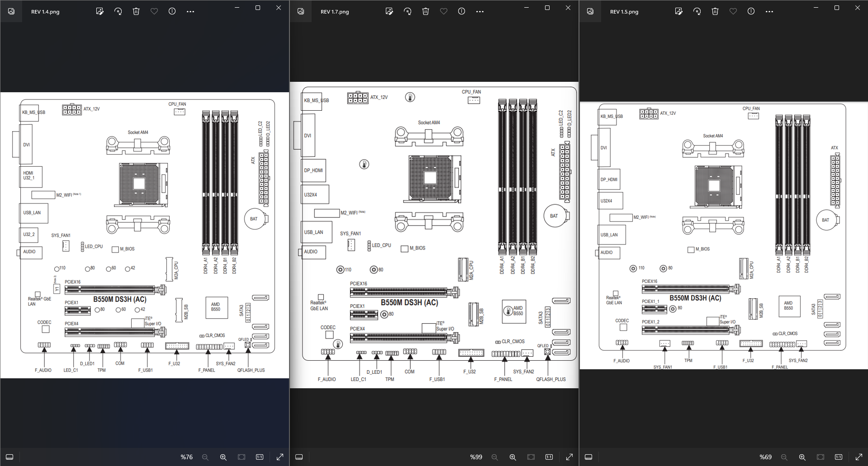This screenshot has height=466, width=868.
Task: Enter full screen in REV 1.7.png window
Action: point(569,457)
